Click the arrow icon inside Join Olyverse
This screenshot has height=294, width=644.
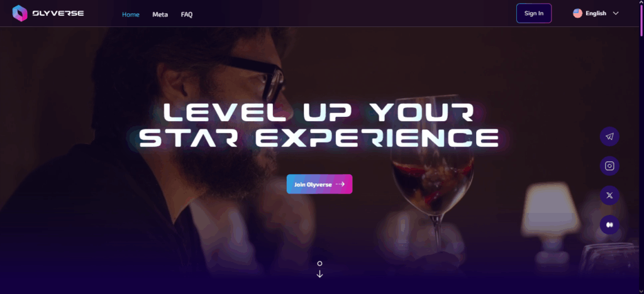340,184
